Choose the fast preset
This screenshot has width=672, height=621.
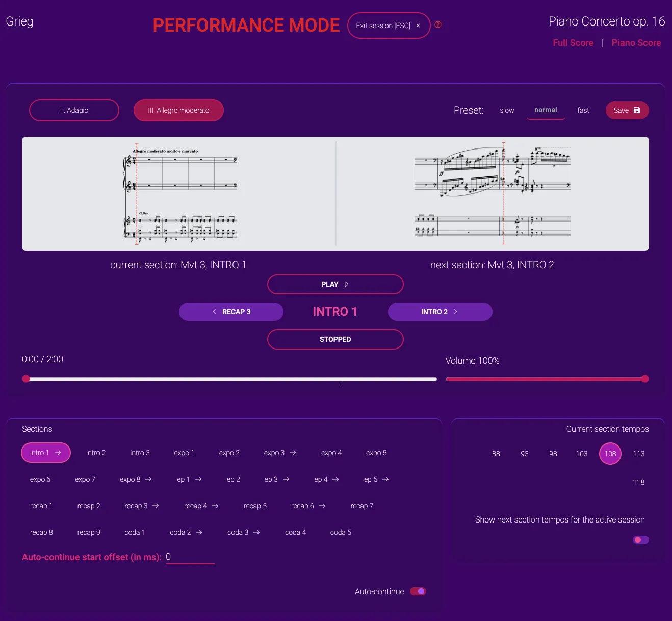583,110
